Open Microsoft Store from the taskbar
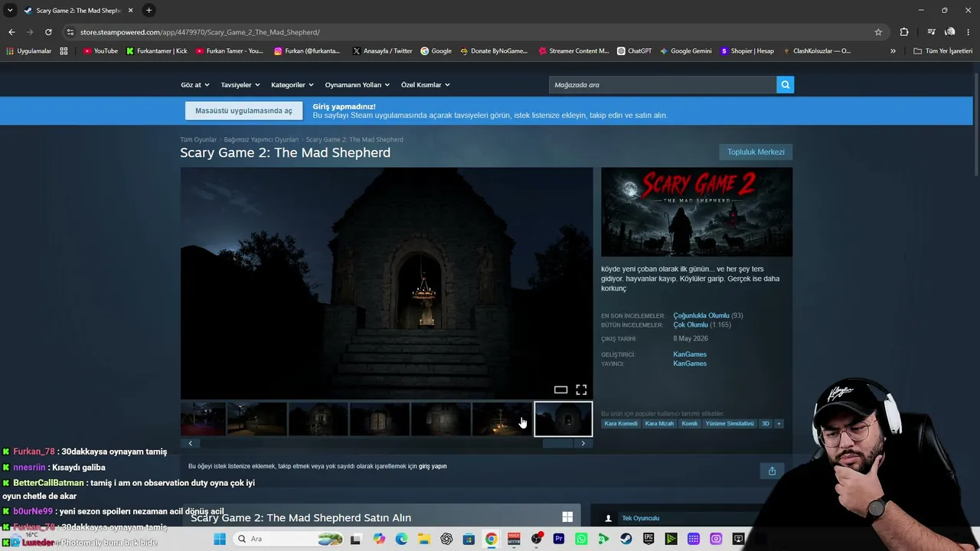The width and height of the screenshot is (980, 551). 469,539
